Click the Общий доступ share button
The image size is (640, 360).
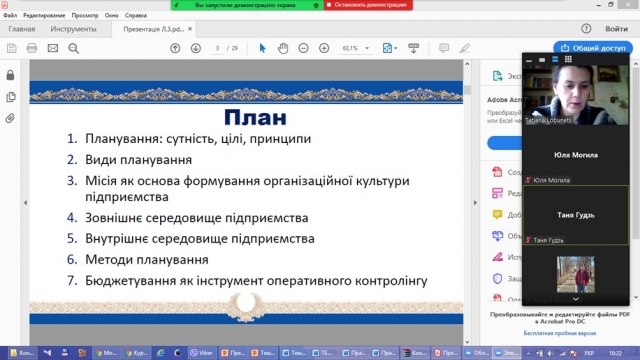point(593,48)
